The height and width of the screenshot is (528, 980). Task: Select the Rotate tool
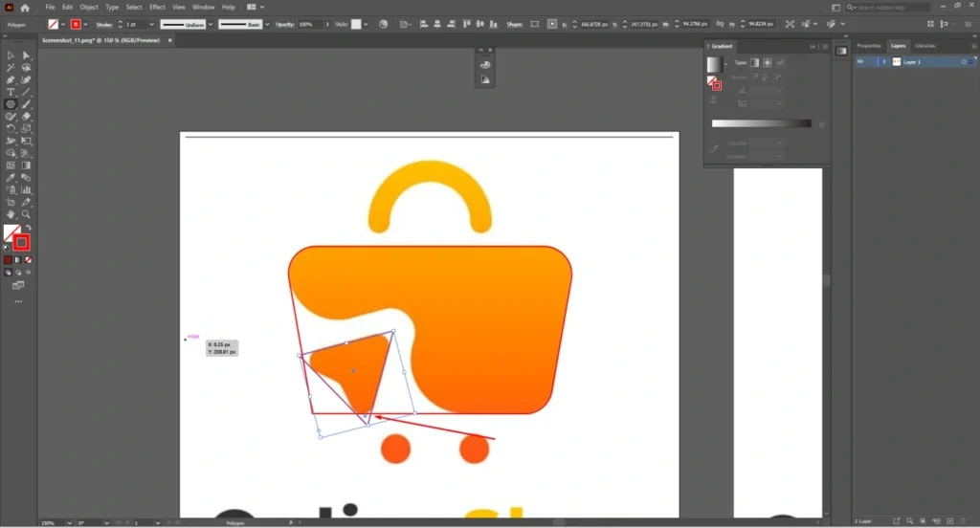(x=11, y=129)
